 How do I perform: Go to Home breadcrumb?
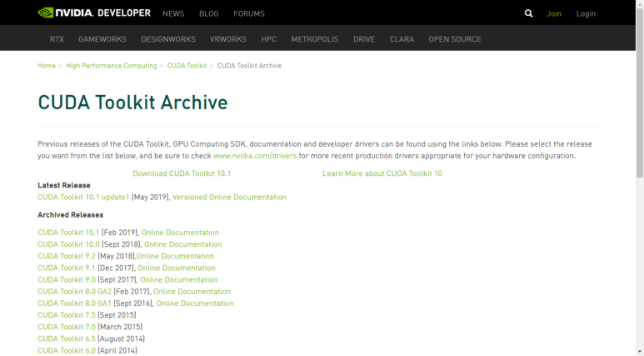47,65
